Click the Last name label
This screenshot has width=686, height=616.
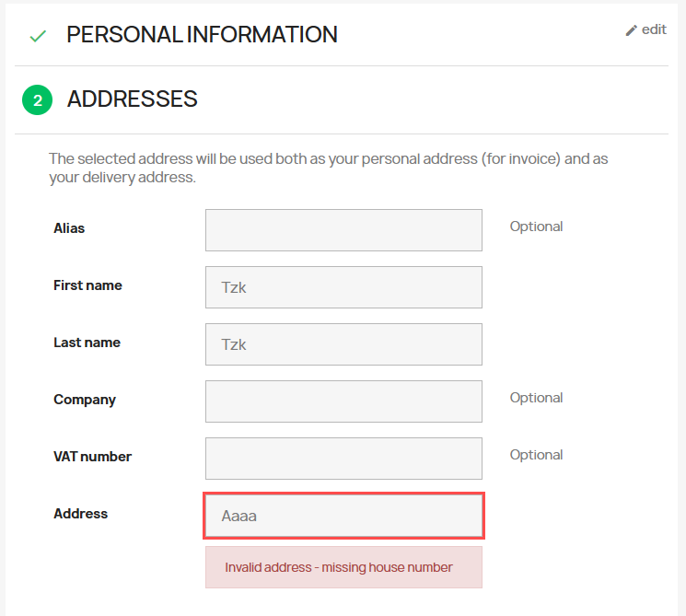pos(87,343)
